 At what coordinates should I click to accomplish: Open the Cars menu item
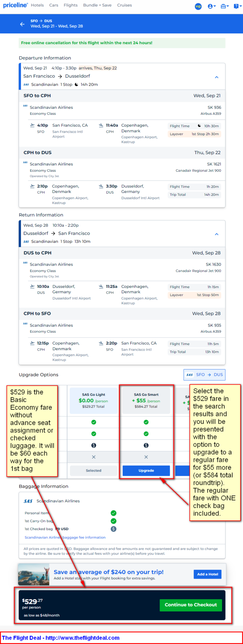54,5
